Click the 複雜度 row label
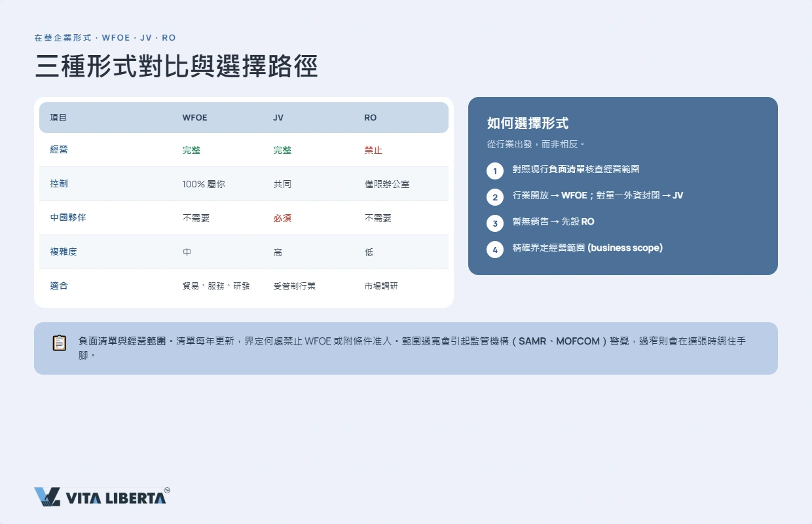This screenshot has width=812, height=524. click(x=64, y=252)
